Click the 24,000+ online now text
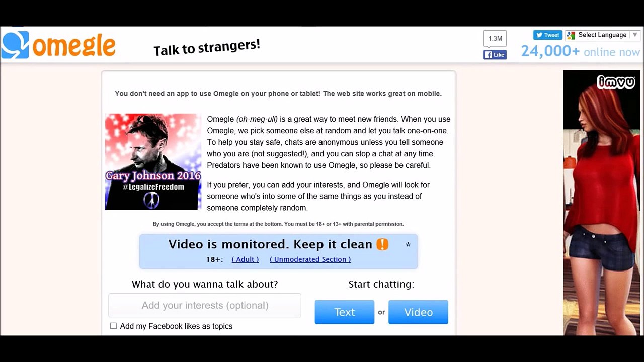644x362 pixels. 581,51
